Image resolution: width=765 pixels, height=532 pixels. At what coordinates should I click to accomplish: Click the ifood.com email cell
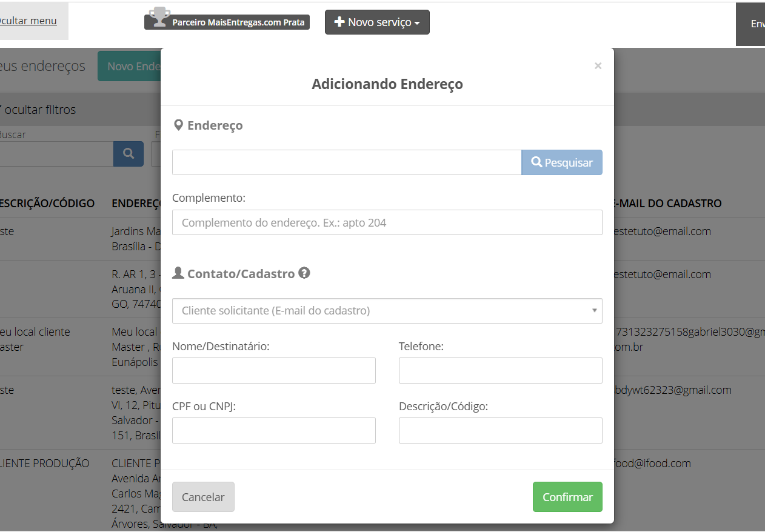click(x=652, y=463)
